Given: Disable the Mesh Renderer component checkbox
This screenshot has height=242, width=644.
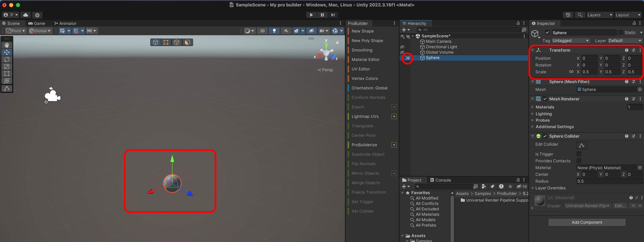Looking at the screenshot, I should 545,99.
